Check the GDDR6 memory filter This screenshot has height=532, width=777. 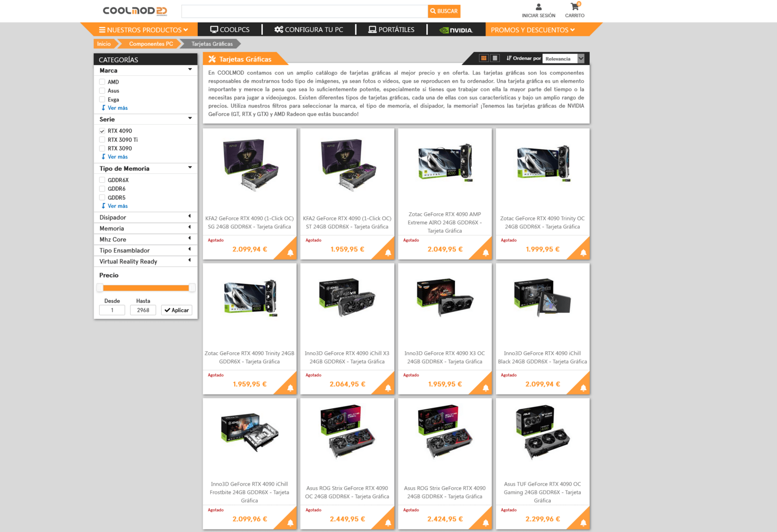(102, 189)
